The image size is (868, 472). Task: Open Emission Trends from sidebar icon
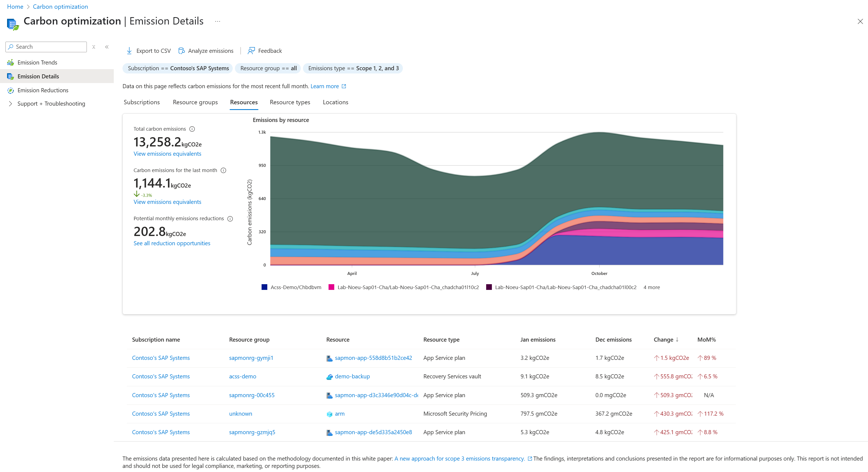(x=10, y=63)
